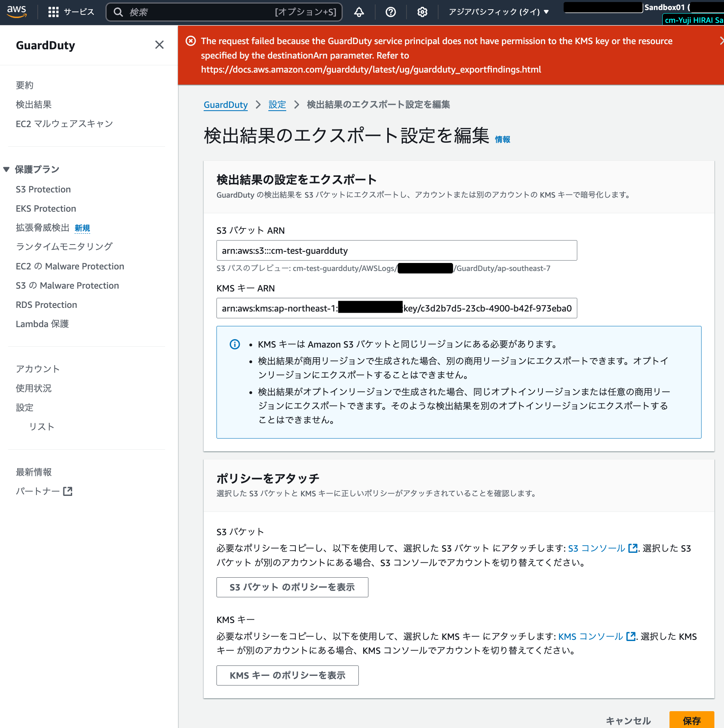The width and height of the screenshot is (724, 728).
Task: Click the info circle icon in the KMS notice
Action: pos(235,344)
